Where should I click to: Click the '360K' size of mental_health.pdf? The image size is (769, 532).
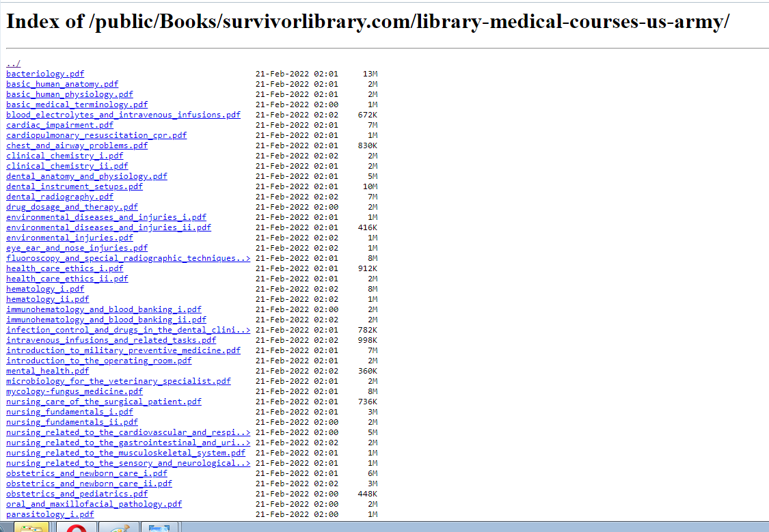[368, 372]
